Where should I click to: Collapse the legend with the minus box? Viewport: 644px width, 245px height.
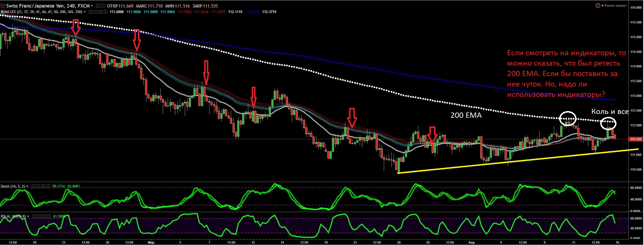click(3, 6)
